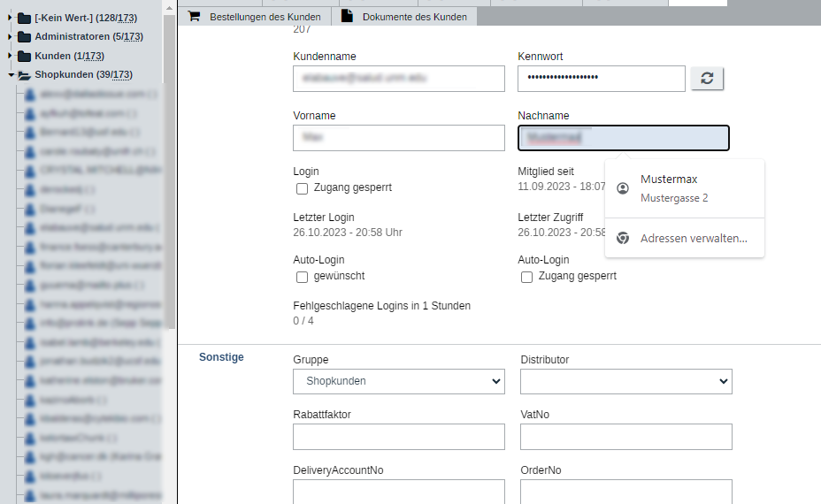Viewport: 821px width, 504px height.
Task: Click into the Rabattfaktor input field
Action: point(398,437)
